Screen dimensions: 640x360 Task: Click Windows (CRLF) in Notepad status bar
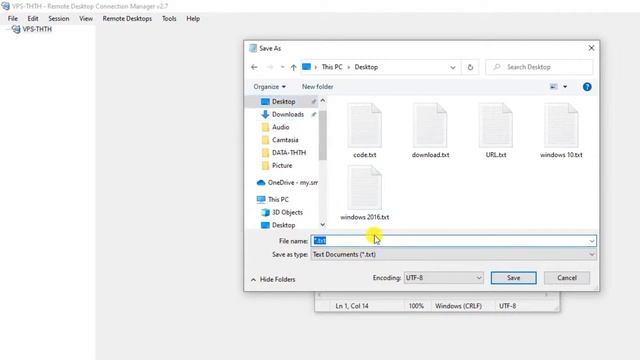(x=458, y=306)
